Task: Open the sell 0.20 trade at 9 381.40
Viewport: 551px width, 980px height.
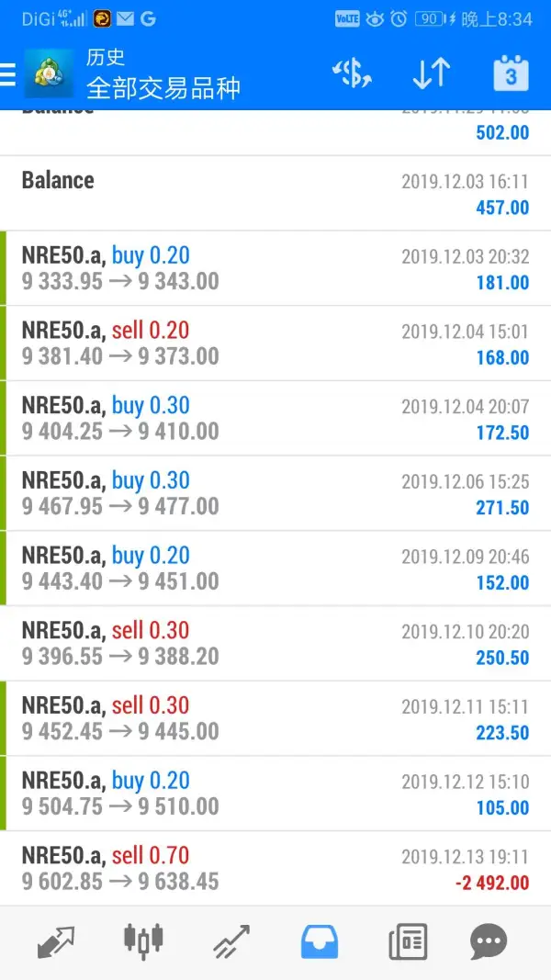Action: [275, 344]
